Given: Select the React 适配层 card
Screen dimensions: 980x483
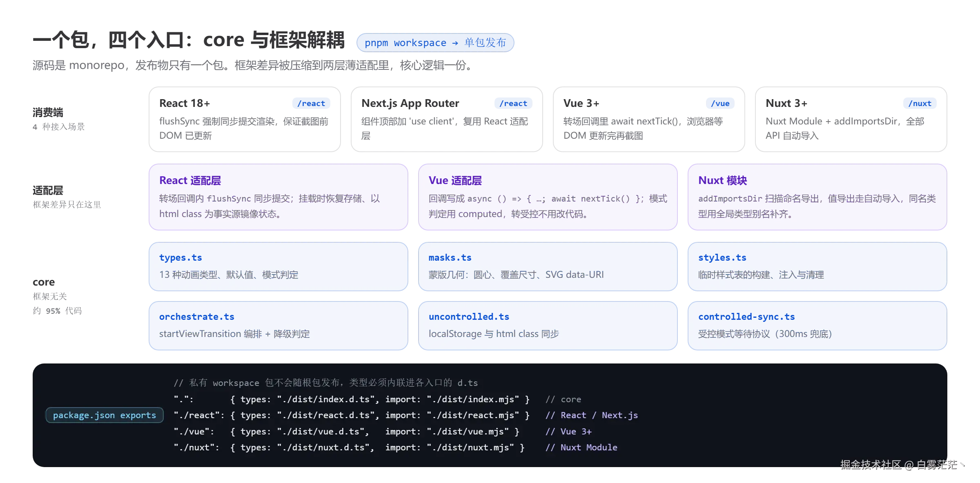Looking at the screenshot, I should point(278,197).
